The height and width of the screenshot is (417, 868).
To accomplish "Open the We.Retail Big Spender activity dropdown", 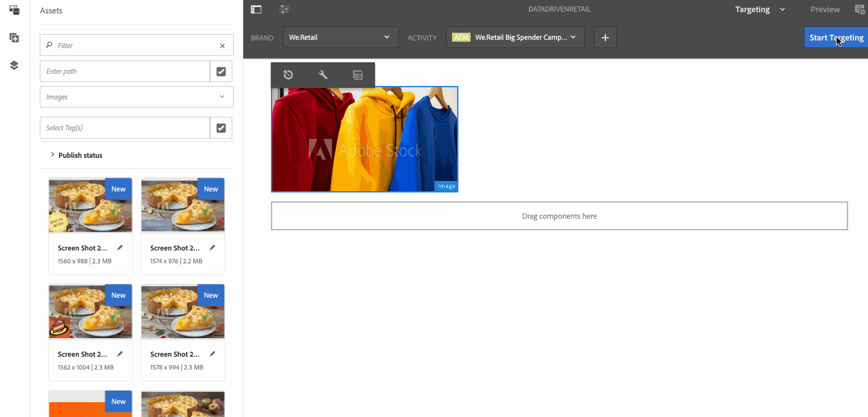I will coord(515,37).
